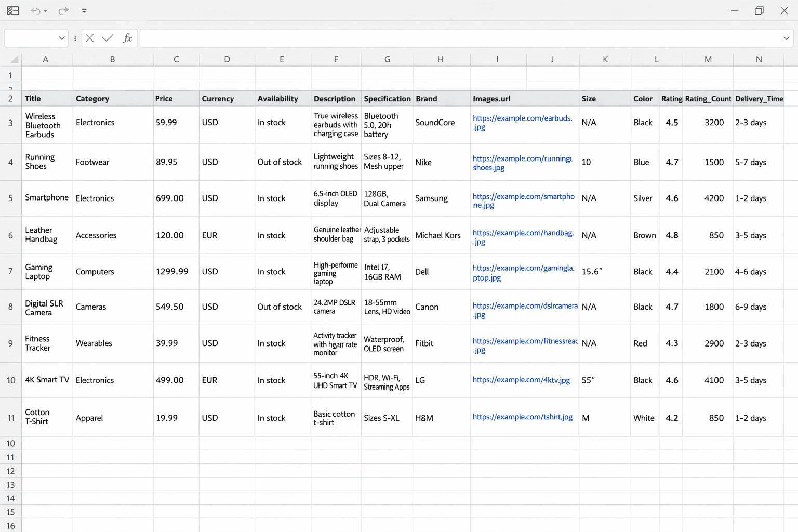Viewport: 798px width, 532px height.
Task: Select column F header
Action: tap(336, 59)
